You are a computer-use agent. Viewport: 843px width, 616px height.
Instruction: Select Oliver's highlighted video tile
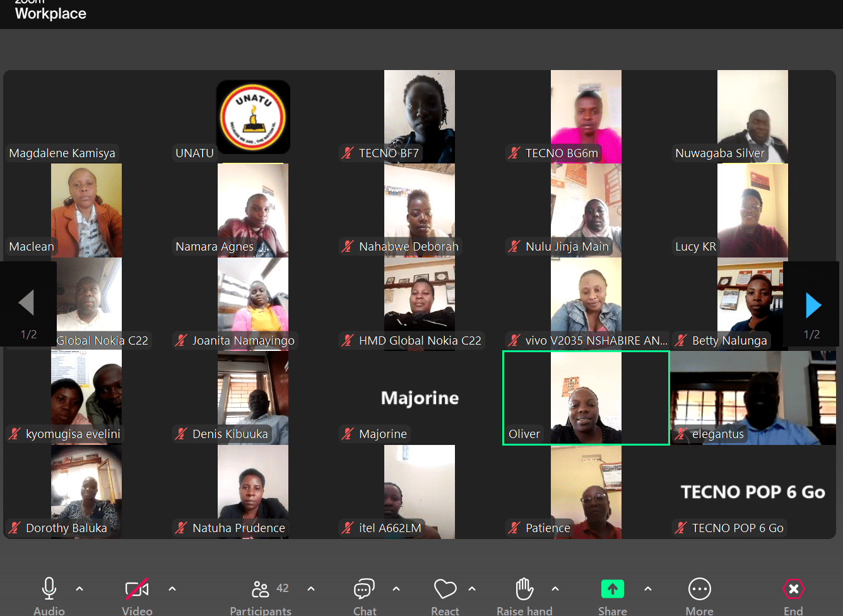(586, 398)
